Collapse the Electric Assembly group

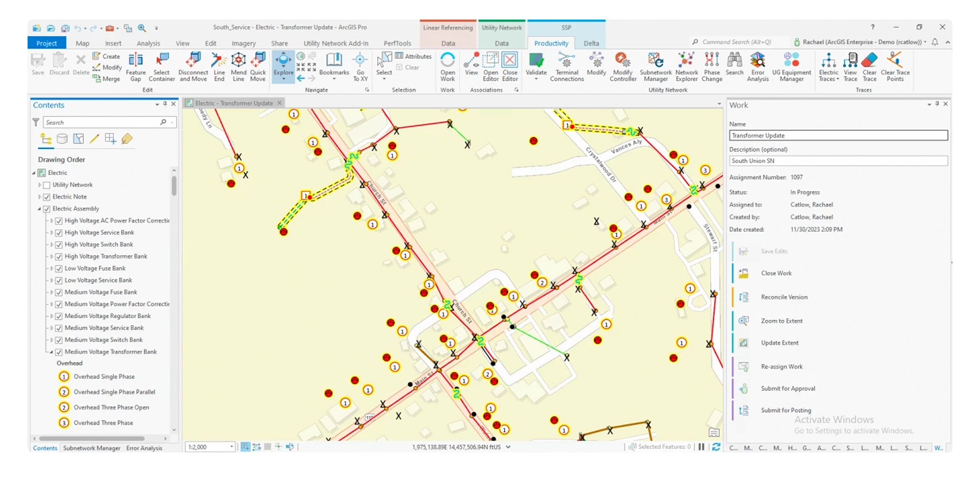pos(40,209)
